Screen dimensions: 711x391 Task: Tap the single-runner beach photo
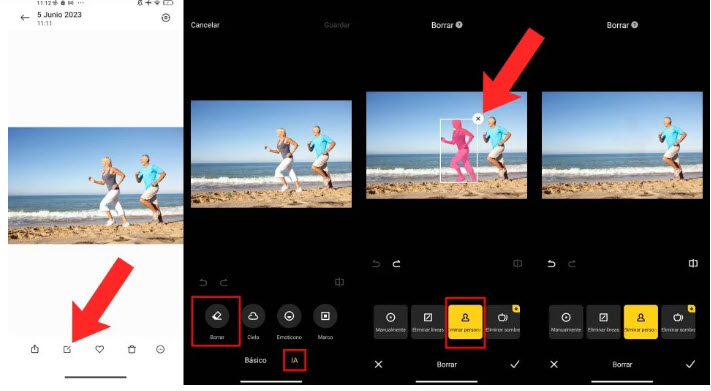pos(622,145)
